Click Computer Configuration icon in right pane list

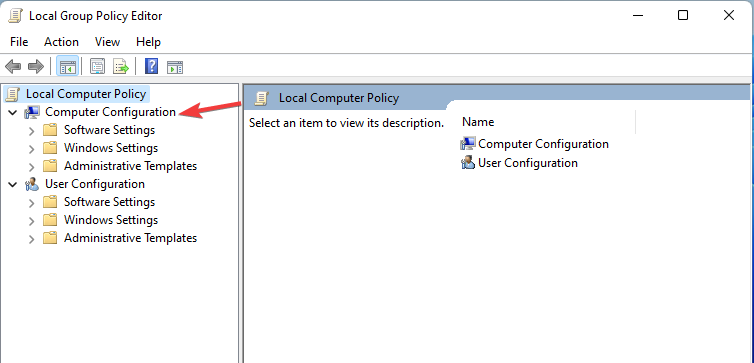pyautogui.click(x=468, y=144)
